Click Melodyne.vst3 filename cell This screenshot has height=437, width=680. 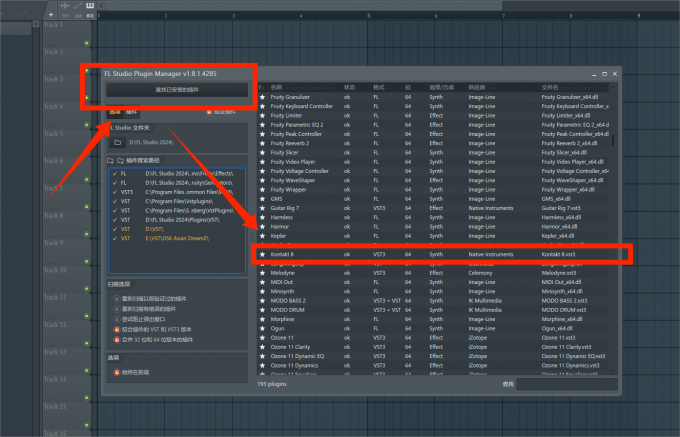(559, 273)
